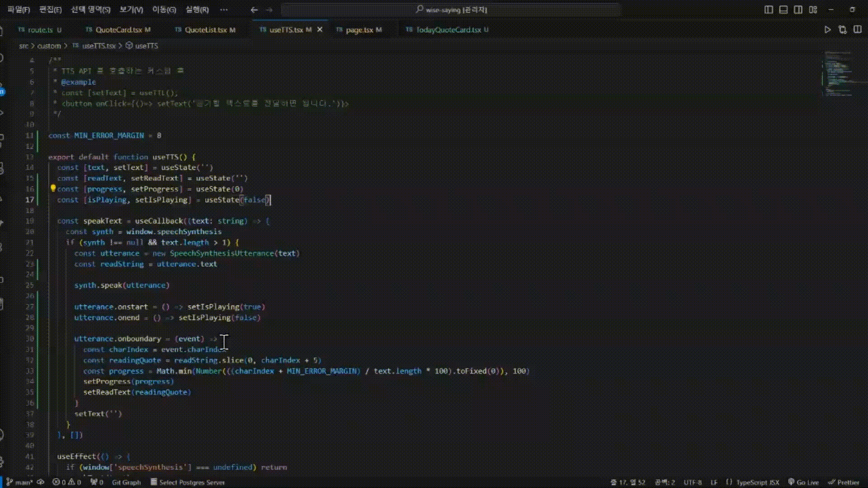Toggle the primary side bar layout icon
The height and width of the screenshot is (488, 868).
[x=769, y=9]
